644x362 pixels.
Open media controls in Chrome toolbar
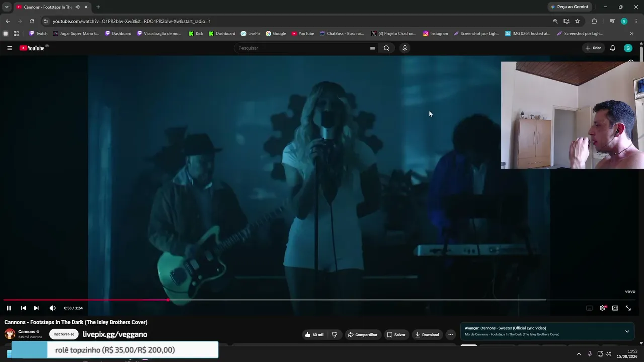click(612, 21)
